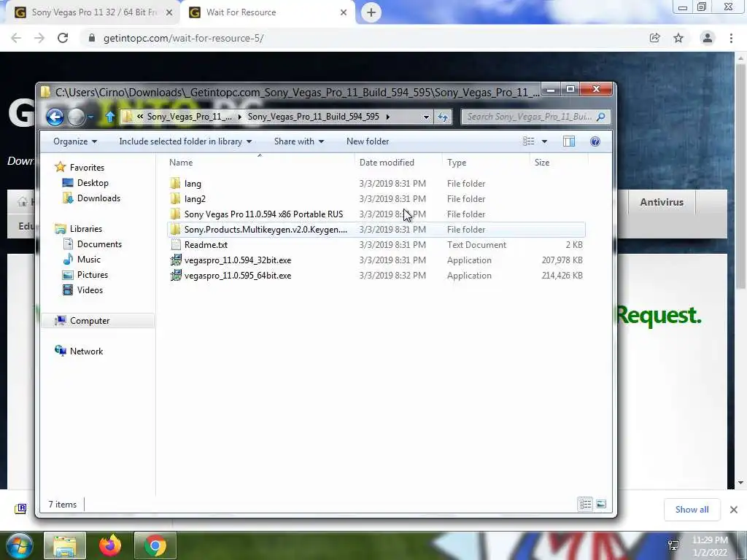
Task: Reload the page in Chrome
Action: click(63, 38)
